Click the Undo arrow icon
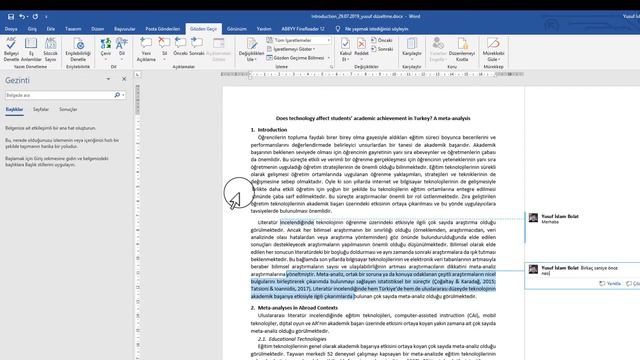 click(x=22, y=17)
